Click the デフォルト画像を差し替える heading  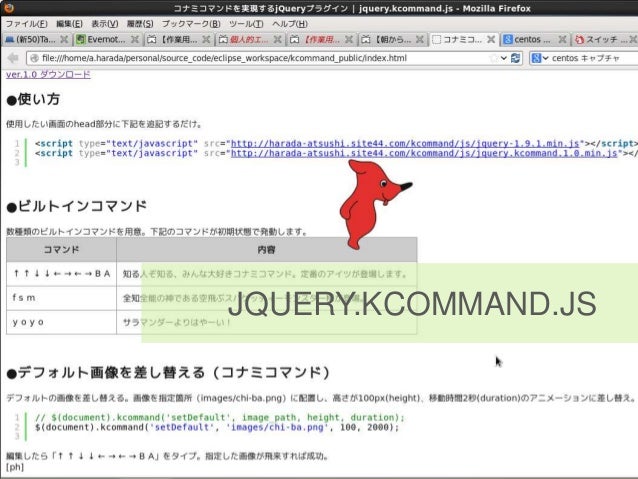pyautogui.click(x=168, y=372)
